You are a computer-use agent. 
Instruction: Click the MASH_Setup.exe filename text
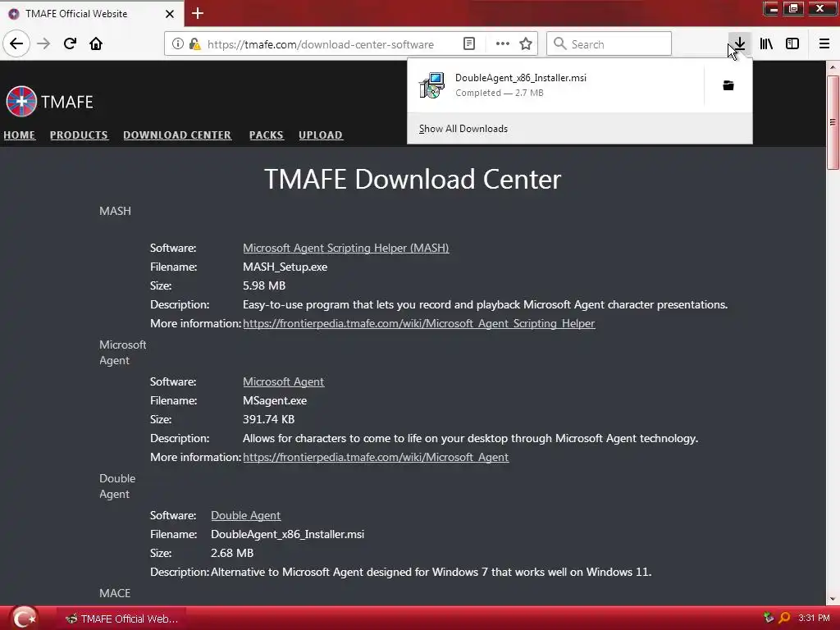pyautogui.click(x=285, y=267)
